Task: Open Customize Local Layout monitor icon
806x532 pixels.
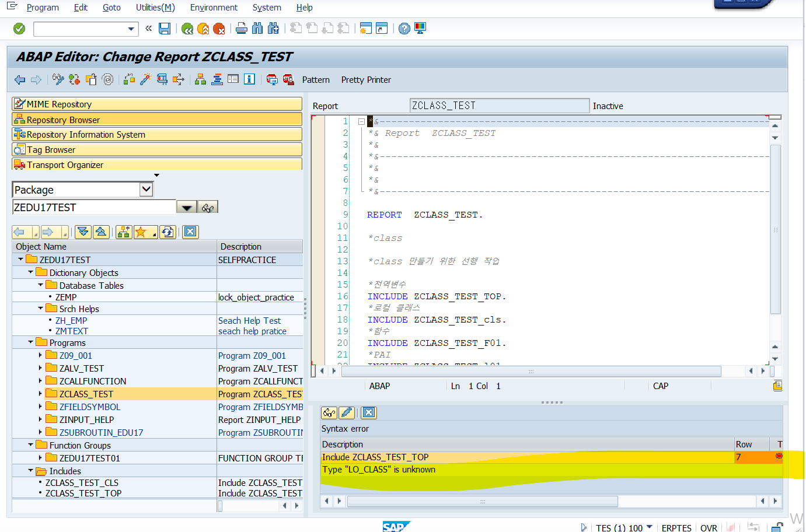Action: [x=420, y=28]
